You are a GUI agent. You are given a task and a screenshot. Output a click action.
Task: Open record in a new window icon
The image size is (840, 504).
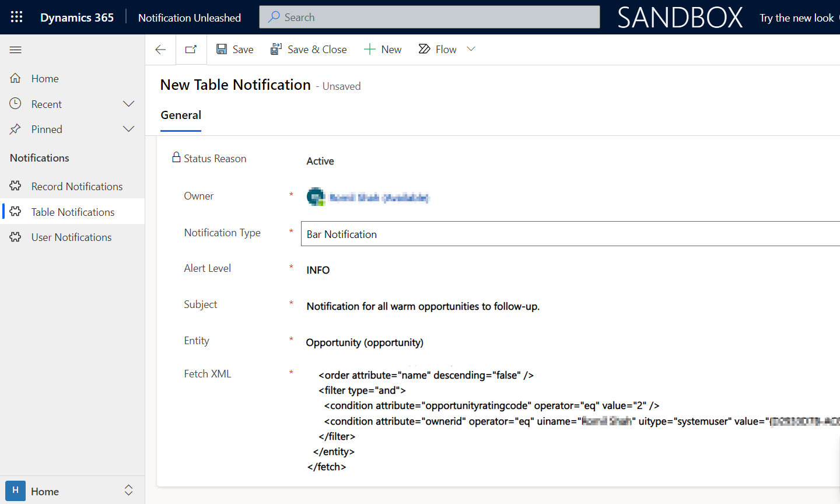191,50
